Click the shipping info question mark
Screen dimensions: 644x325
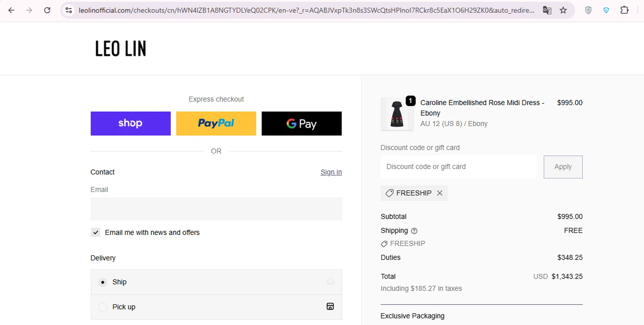tap(414, 231)
